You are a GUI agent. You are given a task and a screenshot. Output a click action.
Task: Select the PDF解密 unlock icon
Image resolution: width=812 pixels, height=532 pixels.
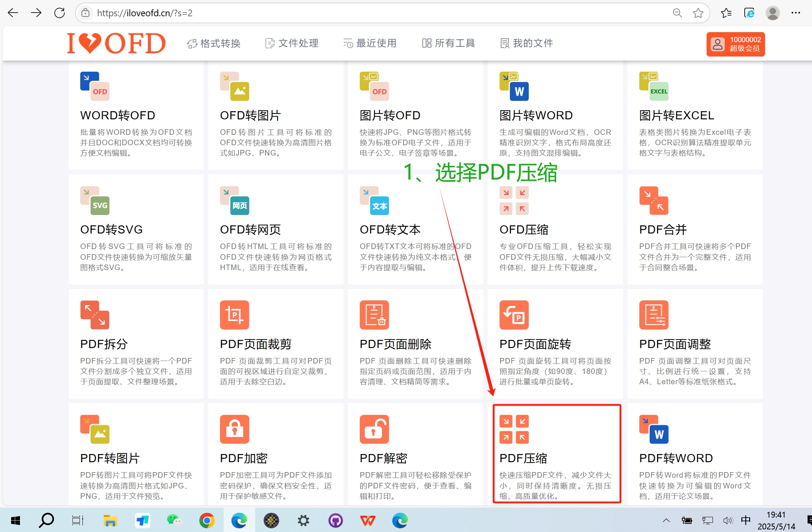(x=374, y=429)
